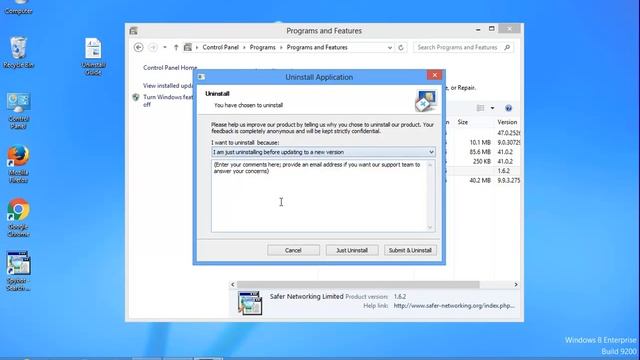Viewport: 640px width, 360px height.
Task: Expand the Programs breadcrumb arrow
Action: pos(281,47)
